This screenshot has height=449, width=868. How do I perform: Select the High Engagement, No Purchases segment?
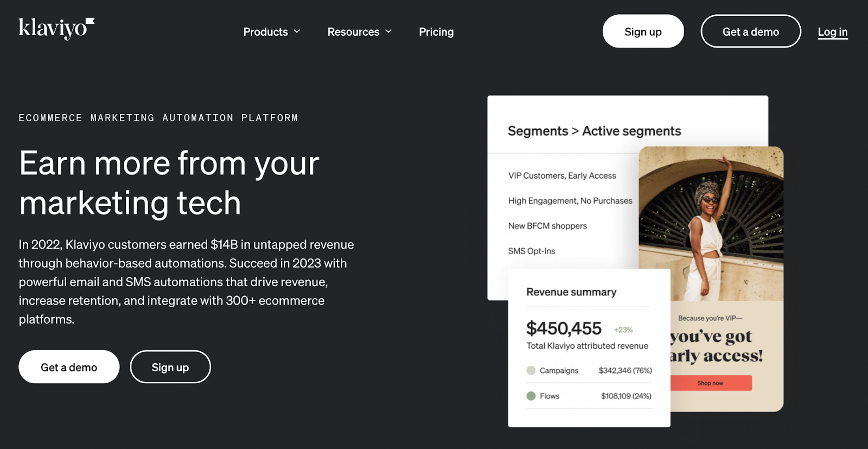coord(570,200)
